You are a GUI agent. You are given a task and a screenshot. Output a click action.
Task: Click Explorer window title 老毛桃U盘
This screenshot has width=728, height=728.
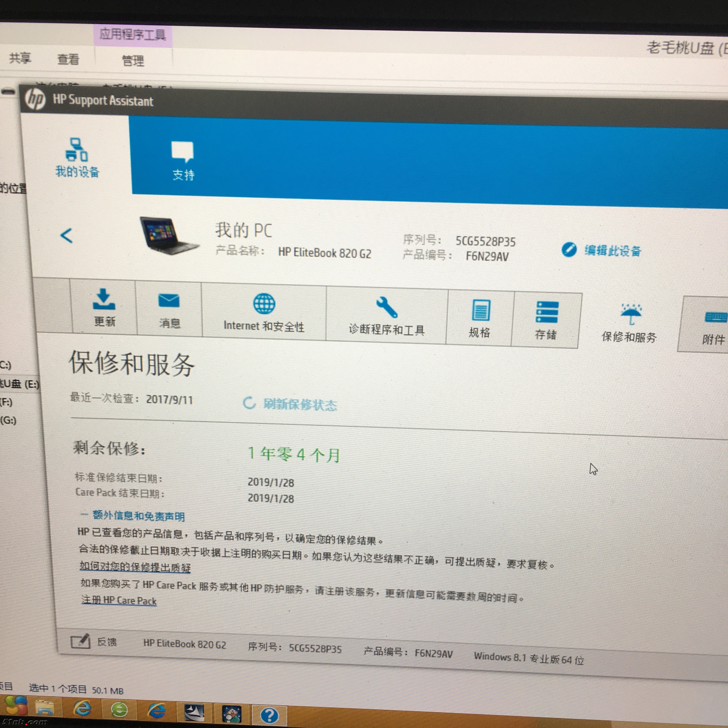click(681, 48)
